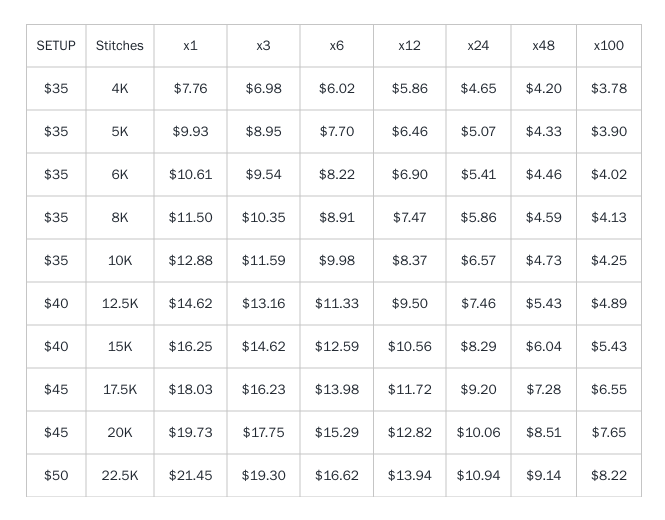Select the 4K stitches cell
This screenshot has width=665, height=520.
120,88
